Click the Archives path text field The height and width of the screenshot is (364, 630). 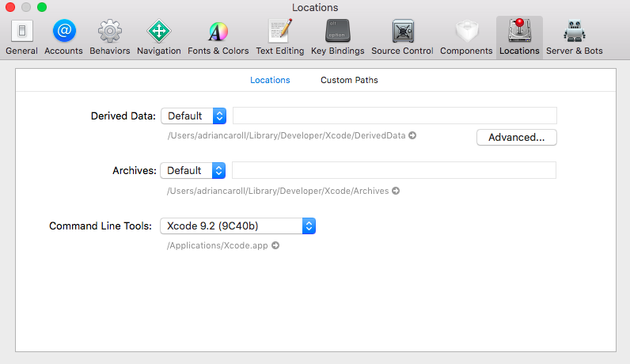pos(394,170)
